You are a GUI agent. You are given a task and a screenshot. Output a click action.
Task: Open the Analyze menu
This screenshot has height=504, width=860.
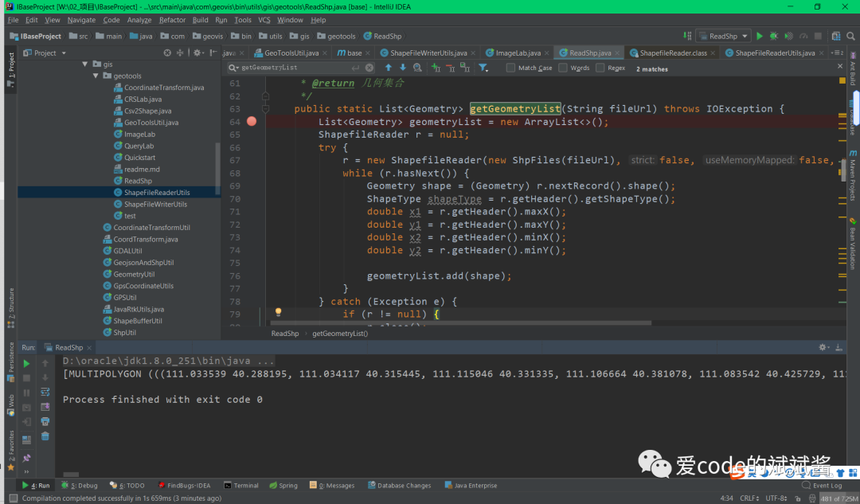click(139, 20)
